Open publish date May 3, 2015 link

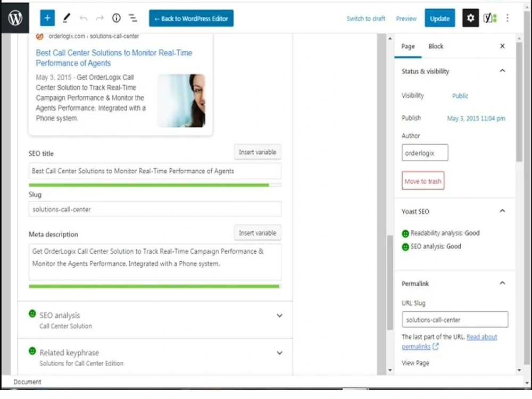[x=476, y=118]
